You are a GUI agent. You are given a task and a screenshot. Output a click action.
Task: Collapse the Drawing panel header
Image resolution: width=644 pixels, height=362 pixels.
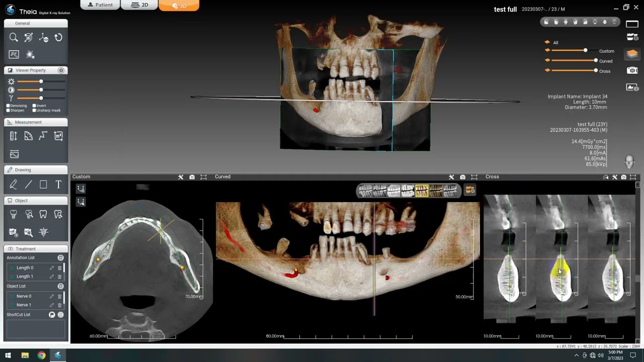(36, 170)
